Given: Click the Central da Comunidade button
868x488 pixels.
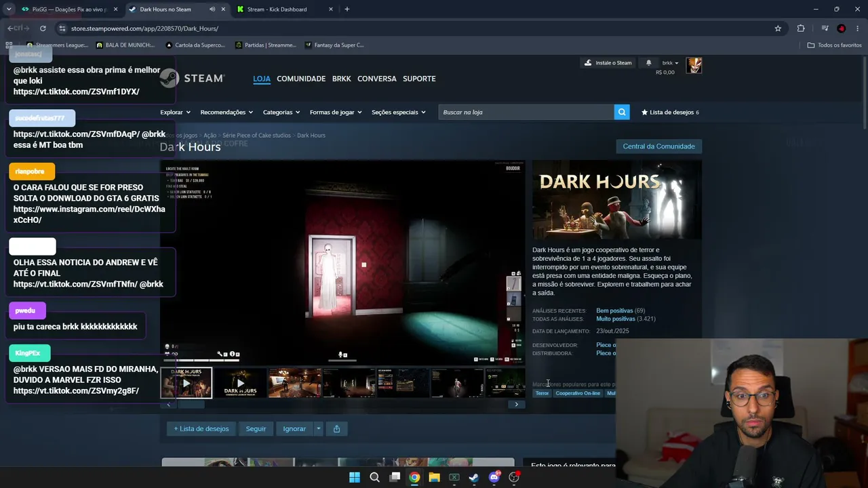Looking at the screenshot, I should [x=658, y=146].
